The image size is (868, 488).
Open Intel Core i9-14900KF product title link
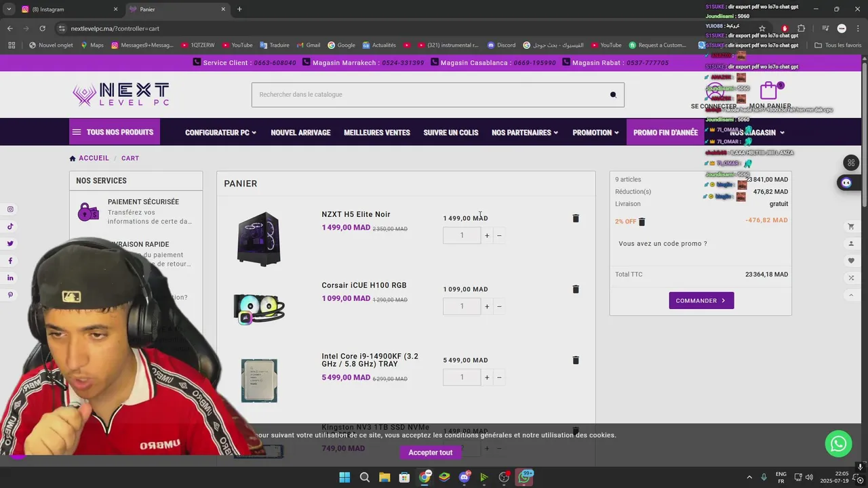[x=370, y=360]
